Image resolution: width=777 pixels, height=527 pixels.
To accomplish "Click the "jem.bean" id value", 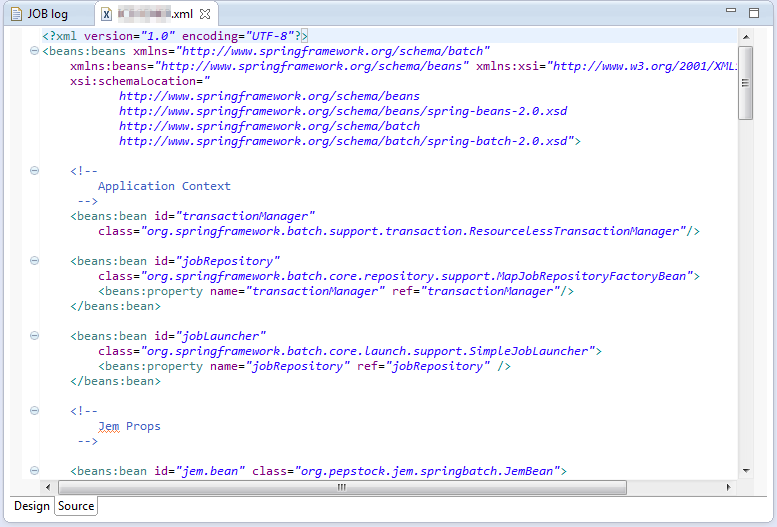I will coord(211,471).
